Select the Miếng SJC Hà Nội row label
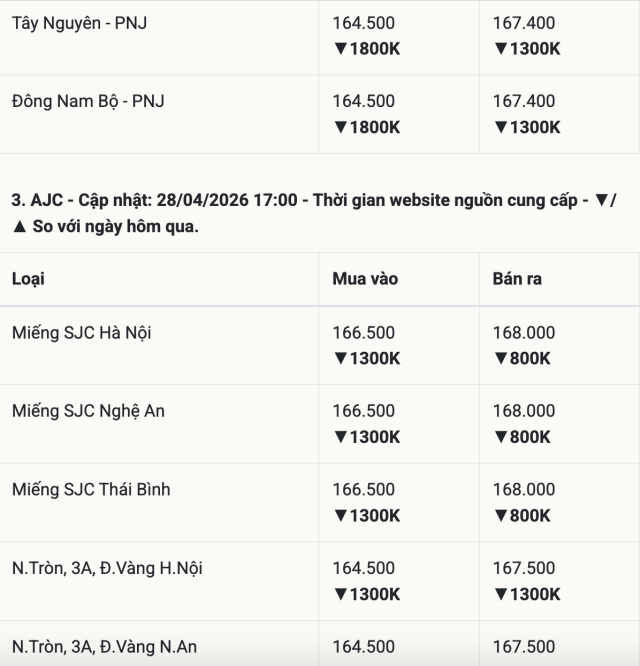This screenshot has width=640, height=666. coord(81,333)
